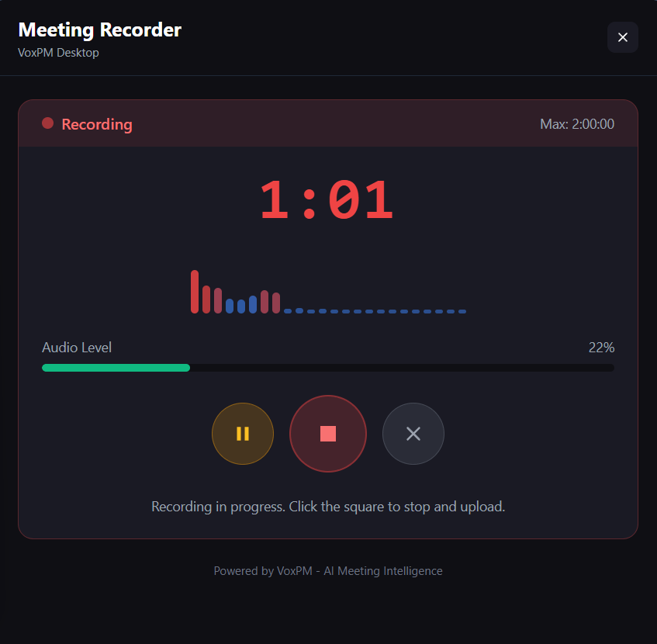Open the Audio Level section
The width and height of the screenshot is (657, 644).
(x=77, y=347)
